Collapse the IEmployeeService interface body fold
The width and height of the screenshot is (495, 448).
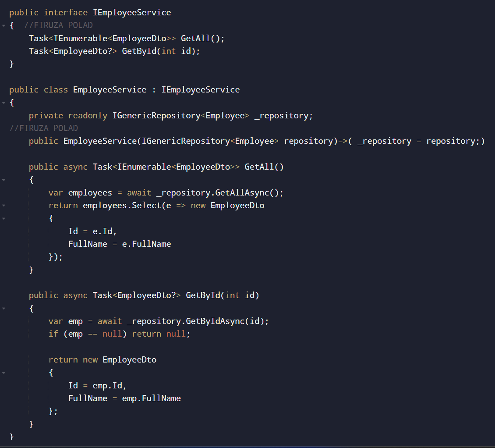pos(4,26)
